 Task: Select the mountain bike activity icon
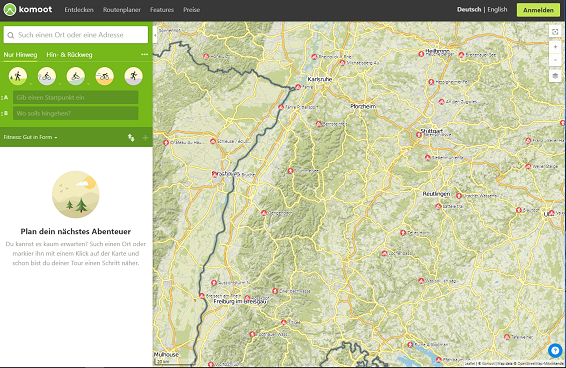pos(75,76)
